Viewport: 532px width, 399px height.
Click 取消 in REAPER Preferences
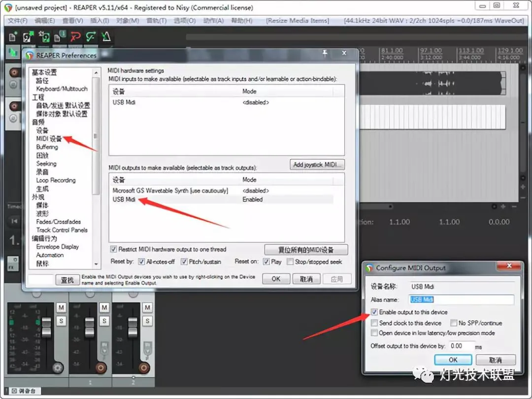[x=306, y=279]
